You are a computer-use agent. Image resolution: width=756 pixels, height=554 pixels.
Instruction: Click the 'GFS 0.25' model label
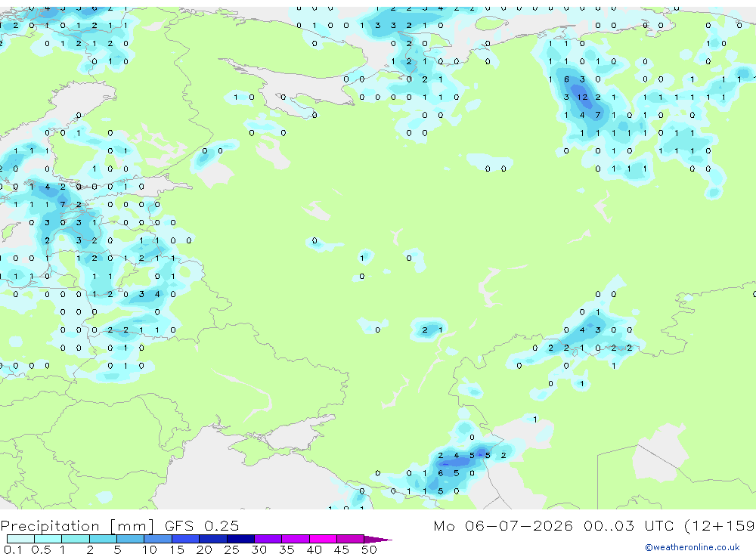[x=202, y=525]
